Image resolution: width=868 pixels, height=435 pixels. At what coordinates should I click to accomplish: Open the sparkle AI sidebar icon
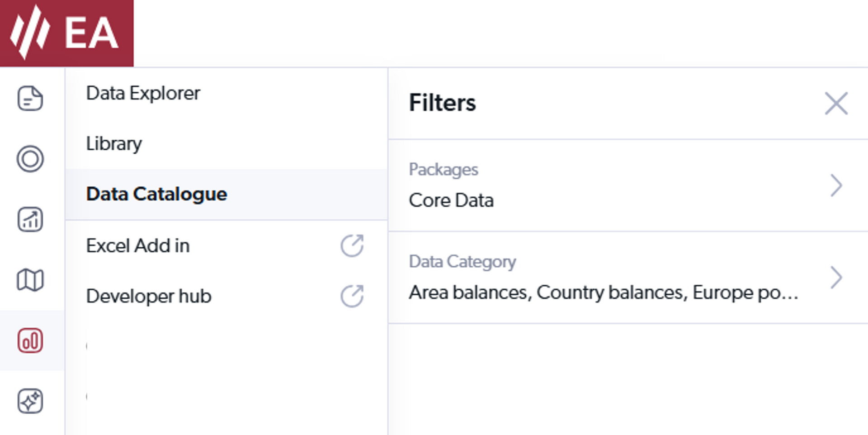click(x=30, y=401)
